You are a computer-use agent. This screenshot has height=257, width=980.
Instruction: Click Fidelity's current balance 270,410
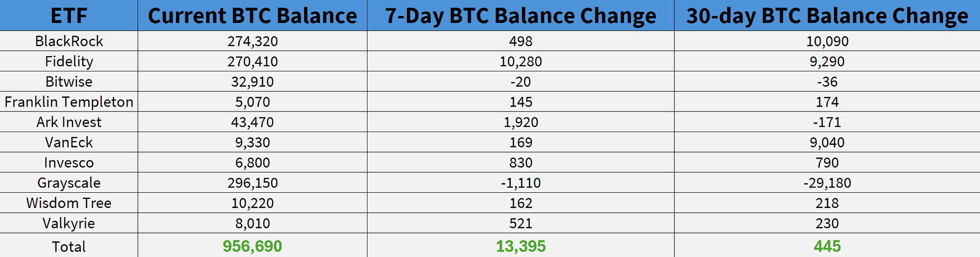[x=253, y=61]
